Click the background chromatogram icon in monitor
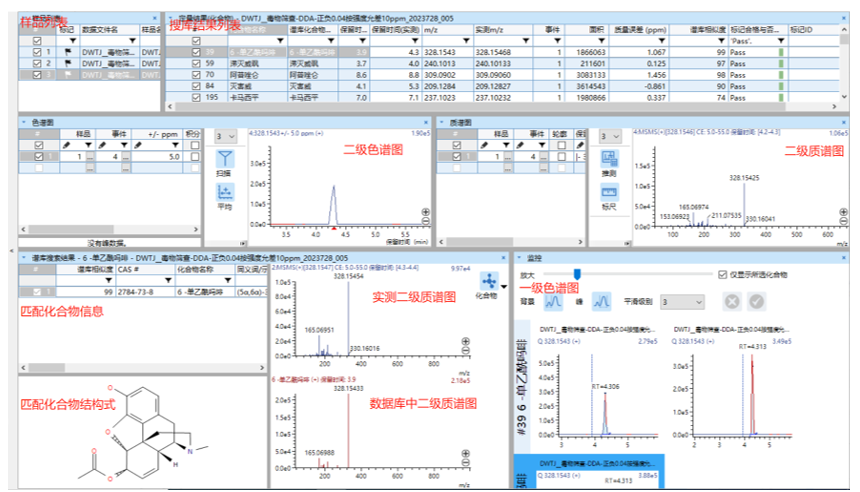 tap(553, 301)
